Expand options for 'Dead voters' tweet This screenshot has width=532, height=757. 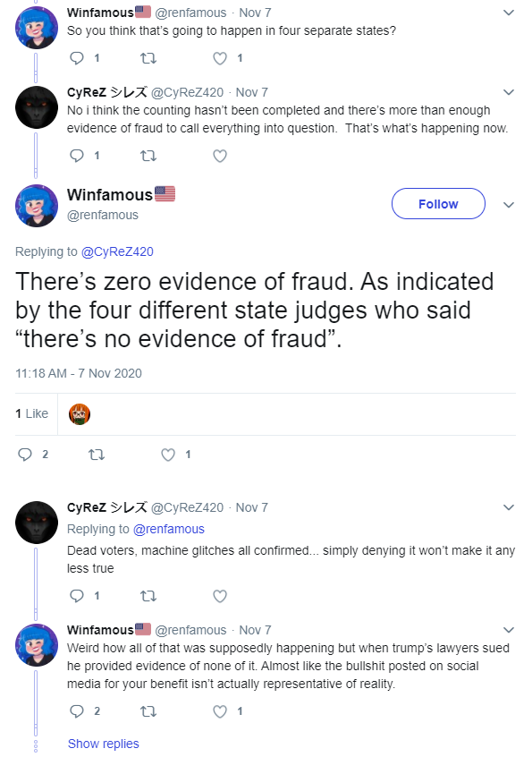(x=509, y=507)
